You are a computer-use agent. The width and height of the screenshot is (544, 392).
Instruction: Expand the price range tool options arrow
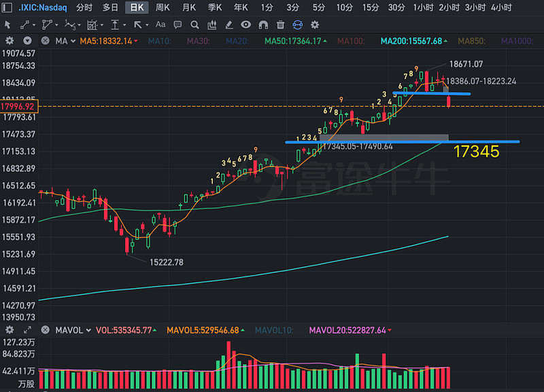[124, 25]
